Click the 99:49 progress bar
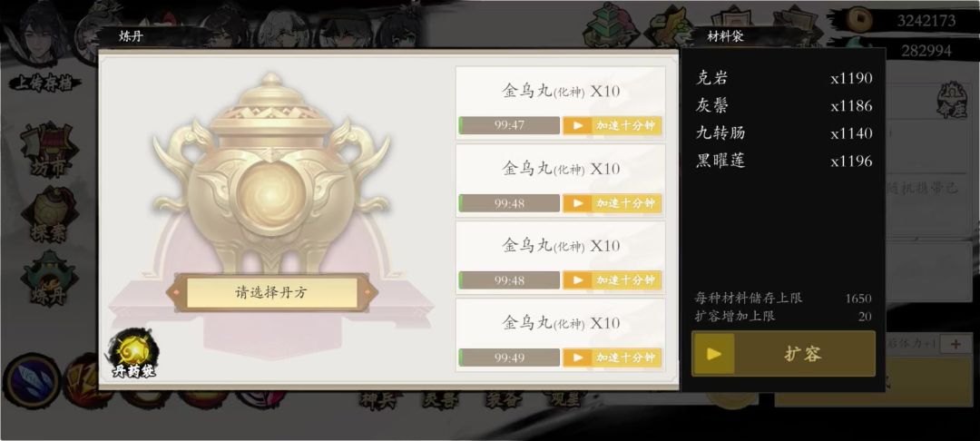Screen dimensions: 980x441 (x=509, y=358)
